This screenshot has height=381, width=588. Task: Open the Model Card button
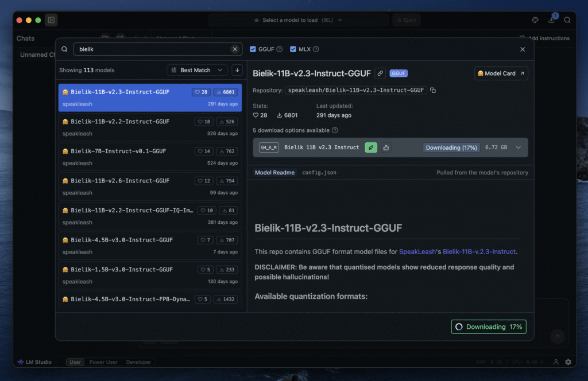(501, 73)
